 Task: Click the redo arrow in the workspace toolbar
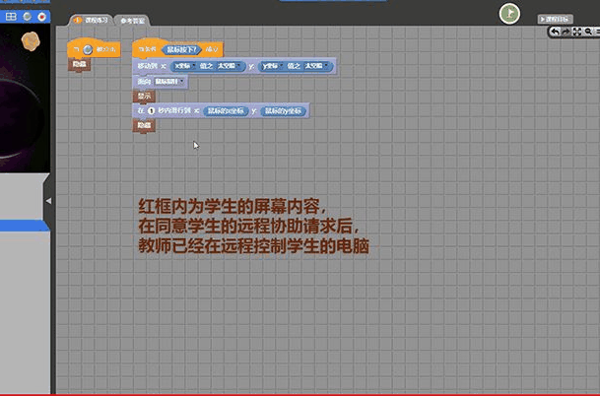pos(566,32)
